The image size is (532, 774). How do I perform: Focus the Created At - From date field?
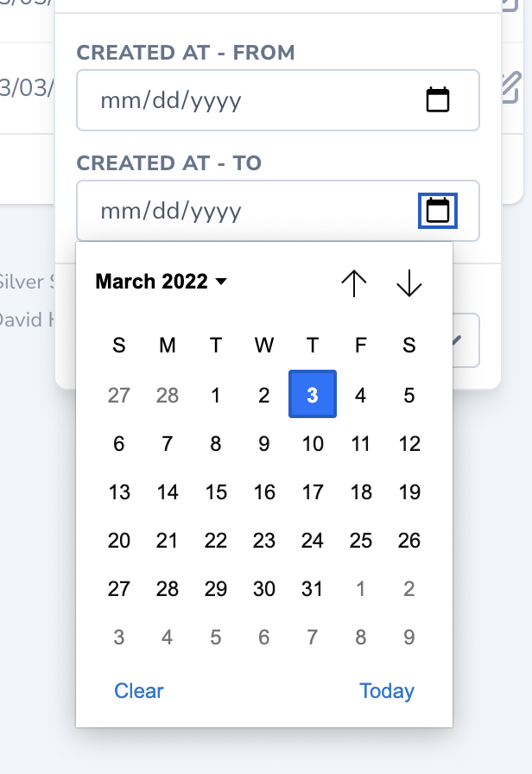point(250,100)
